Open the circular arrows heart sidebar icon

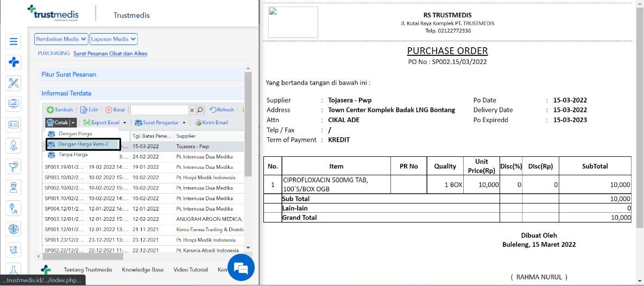point(14,250)
